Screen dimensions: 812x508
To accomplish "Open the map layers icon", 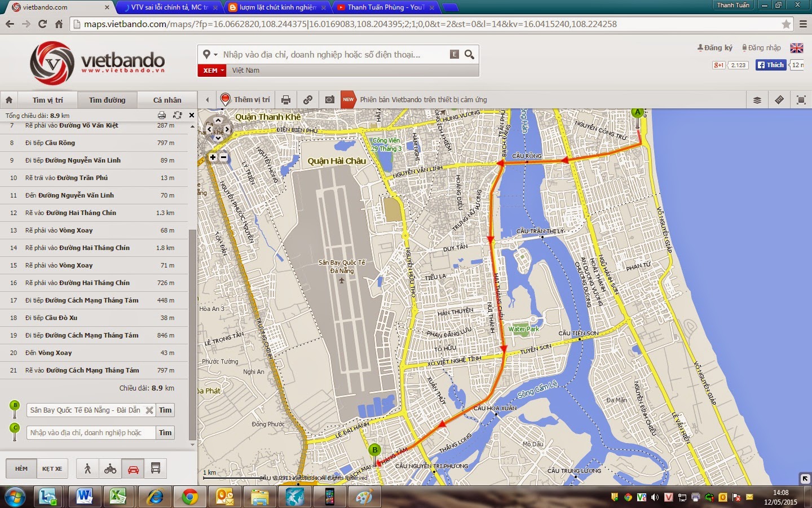I will (757, 100).
